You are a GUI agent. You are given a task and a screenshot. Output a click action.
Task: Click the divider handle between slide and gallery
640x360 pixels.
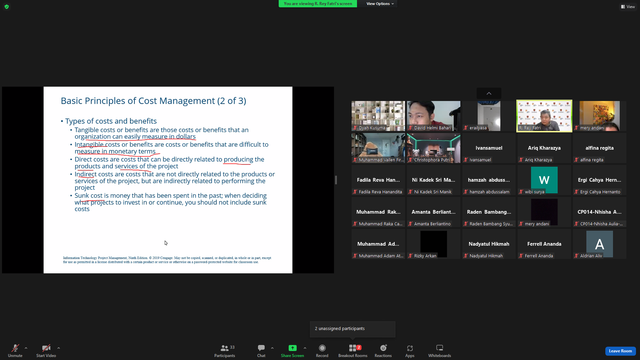(x=336, y=180)
